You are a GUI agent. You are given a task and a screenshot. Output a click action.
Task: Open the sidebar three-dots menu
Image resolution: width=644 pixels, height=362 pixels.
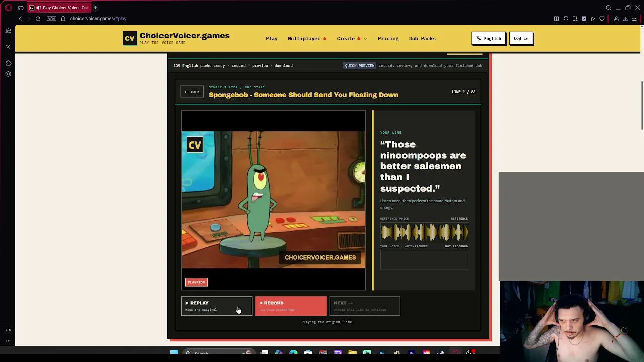coord(8,341)
